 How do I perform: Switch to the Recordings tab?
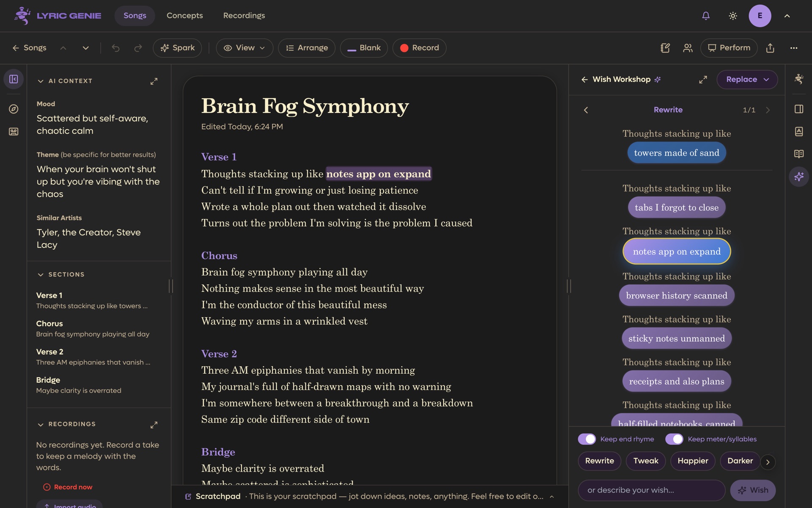244,16
